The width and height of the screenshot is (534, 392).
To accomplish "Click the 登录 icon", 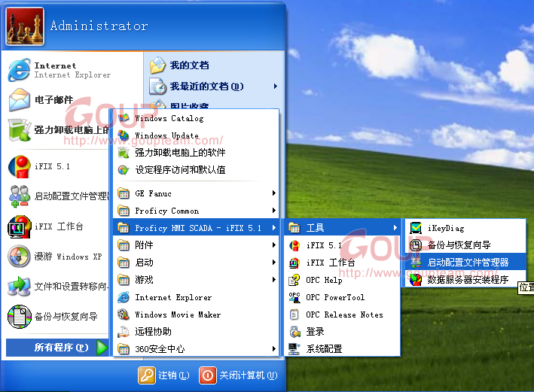I will click(294, 331).
